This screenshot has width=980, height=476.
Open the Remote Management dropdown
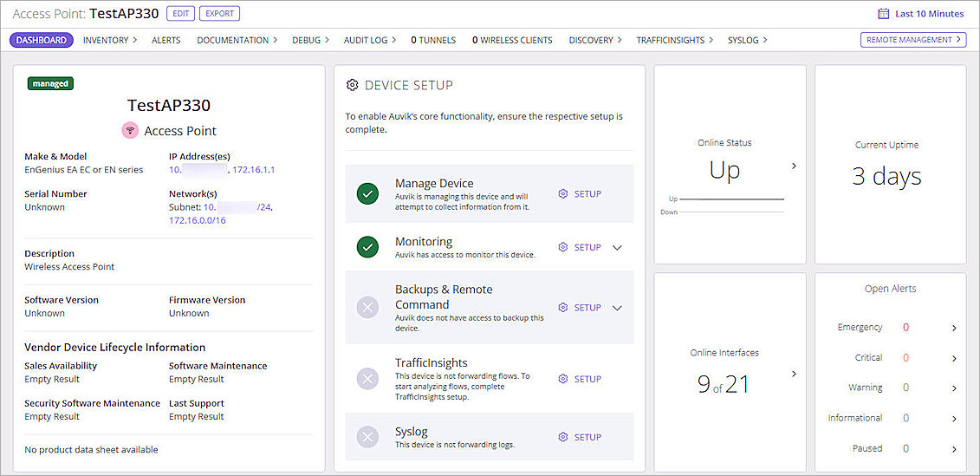point(915,40)
